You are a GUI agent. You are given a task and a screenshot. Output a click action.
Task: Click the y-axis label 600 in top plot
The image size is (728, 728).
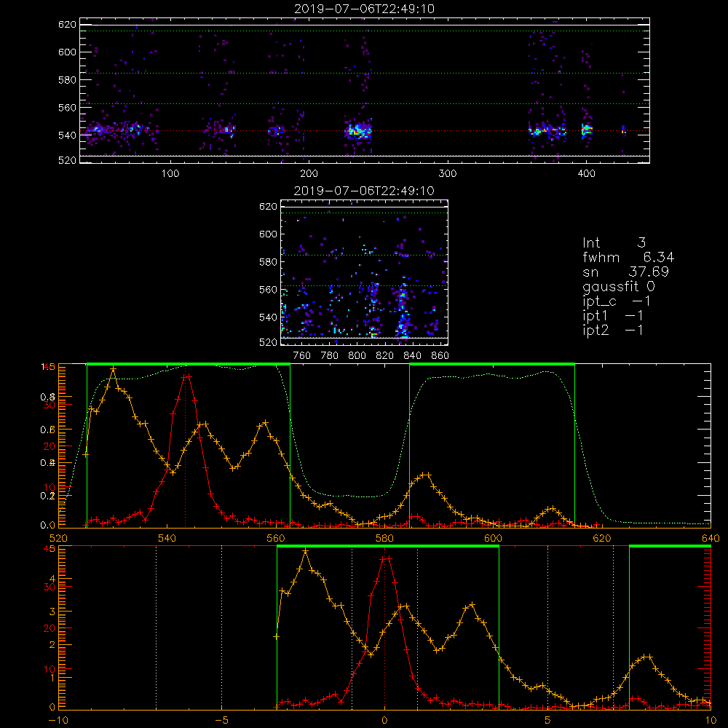point(67,52)
